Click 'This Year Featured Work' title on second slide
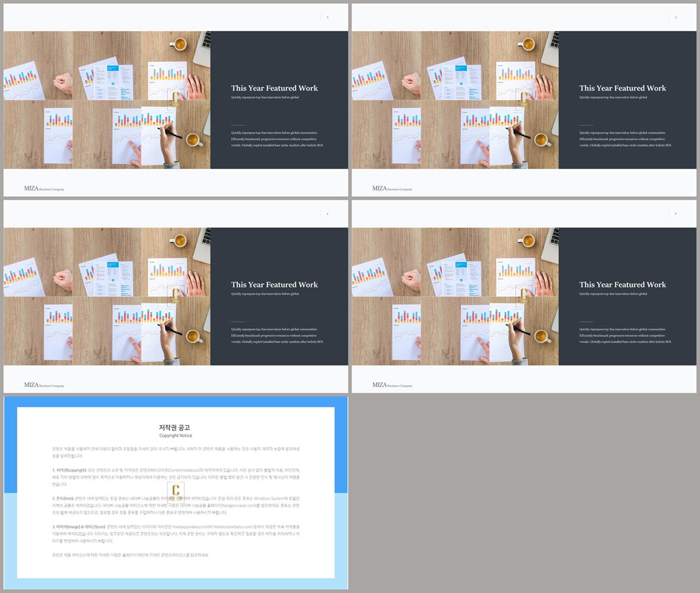700x593 pixels. [x=622, y=88]
